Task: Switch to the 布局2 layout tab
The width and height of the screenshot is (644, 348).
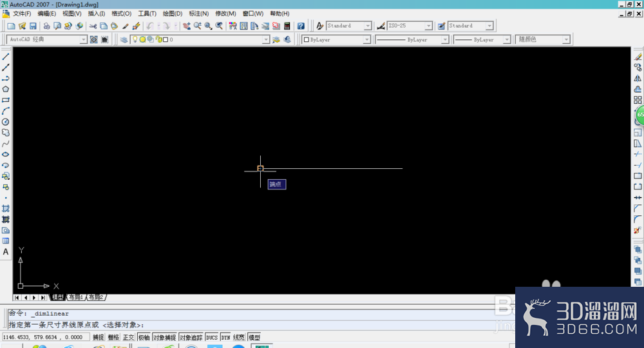Action: pos(96,298)
